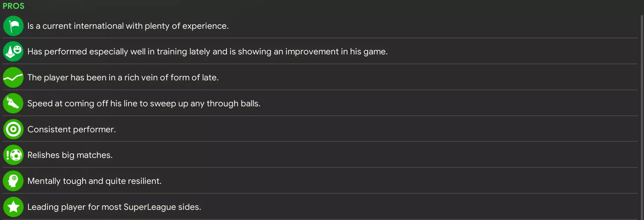The width and height of the screenshot is (644, 220).
Task: Click the flag icon for international experience
Action: pyautogui.click(x=13, y=26)
